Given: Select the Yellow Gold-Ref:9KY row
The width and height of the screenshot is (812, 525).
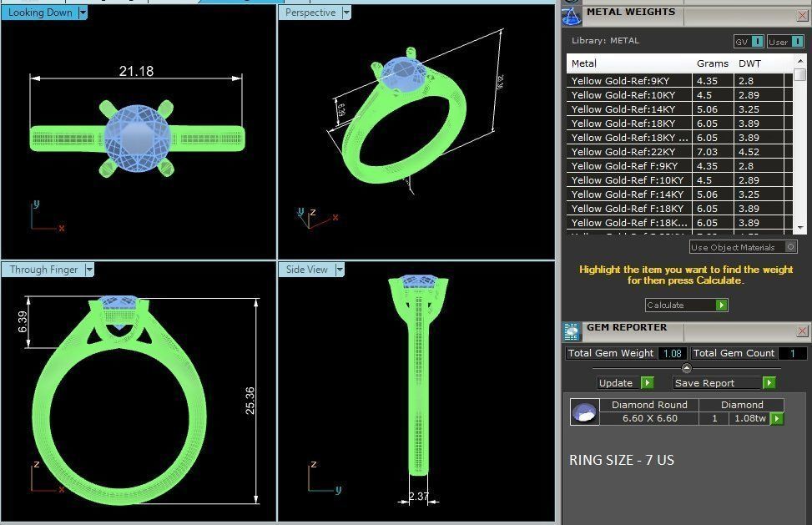Looking at the screenshot, I should (679, 81).
